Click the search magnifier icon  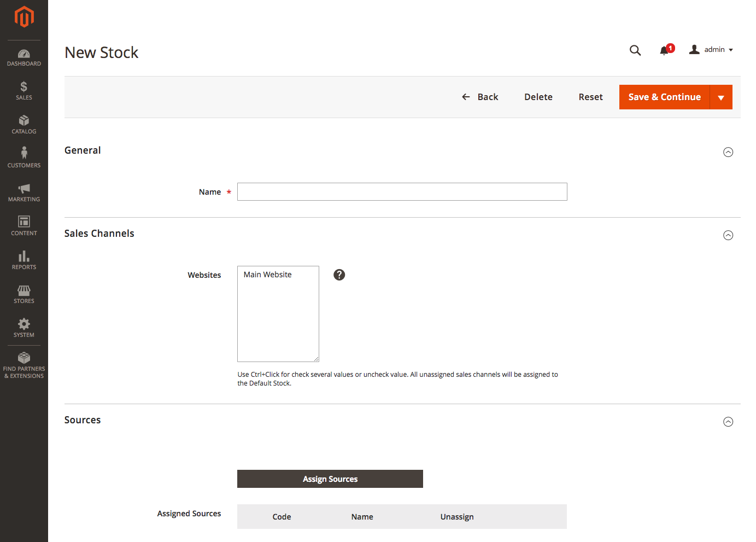pyautogui.click(x=635, y=50)
